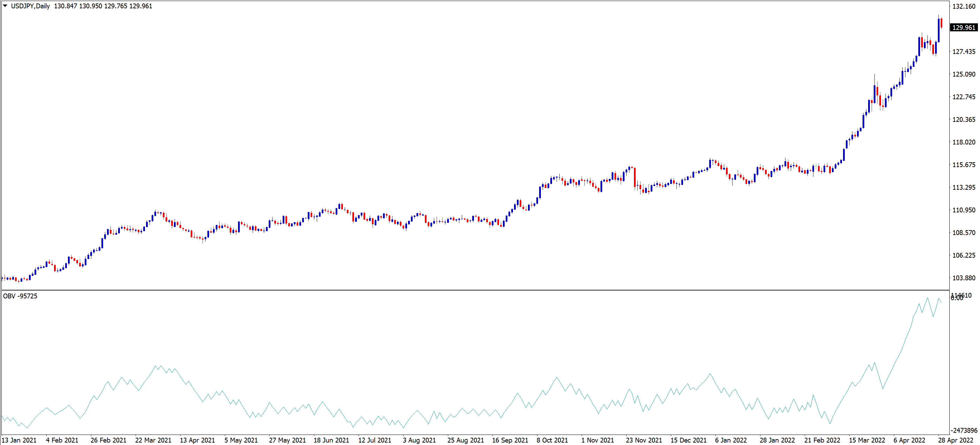
Task: Click price scale value 115.675
Action: coord(964,165)
